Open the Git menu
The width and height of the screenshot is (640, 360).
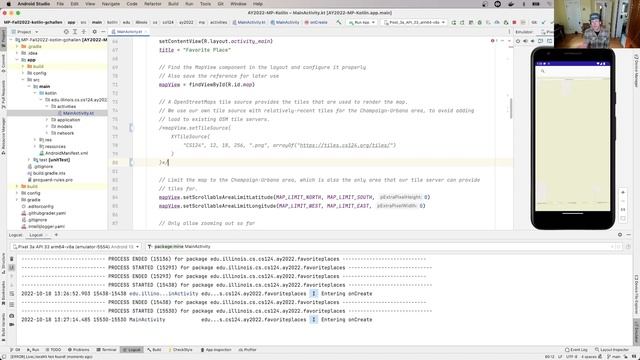pyautogui.click(x=220, y=4)
